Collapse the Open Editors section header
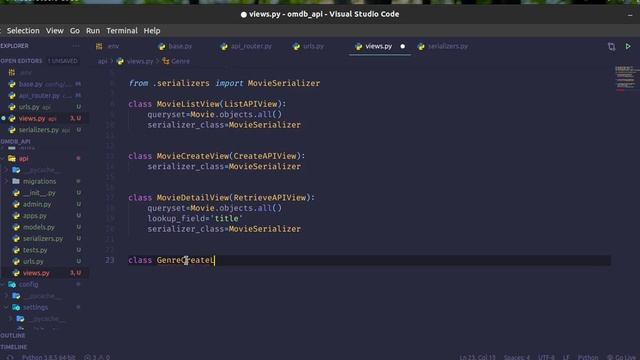The width and height of the screenshot is (640, 360). point(21,61)
